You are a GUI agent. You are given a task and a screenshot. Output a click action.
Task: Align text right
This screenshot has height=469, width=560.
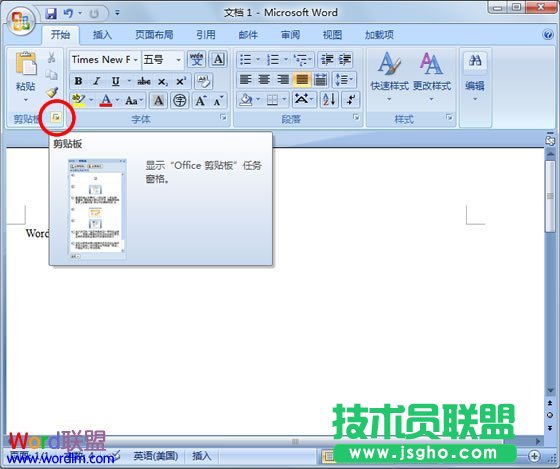283,80
